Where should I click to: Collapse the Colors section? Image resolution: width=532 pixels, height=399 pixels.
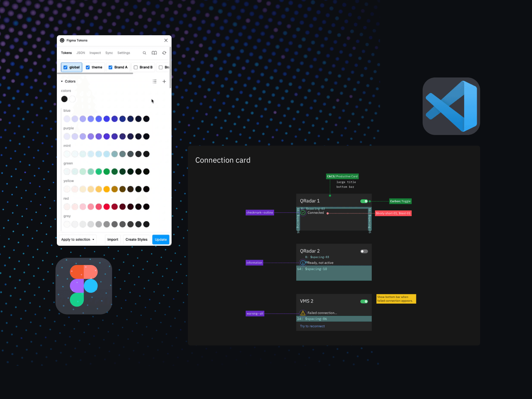click(62, 81)
